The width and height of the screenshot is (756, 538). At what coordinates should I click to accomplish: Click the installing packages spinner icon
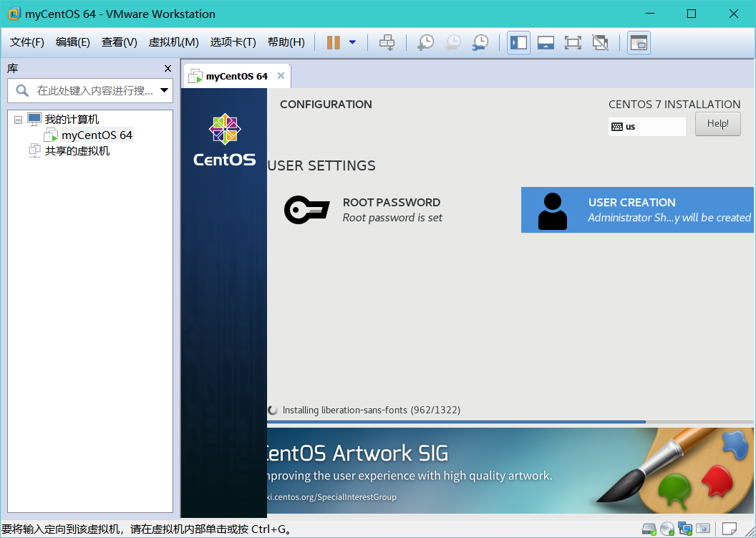coord(273,410)
